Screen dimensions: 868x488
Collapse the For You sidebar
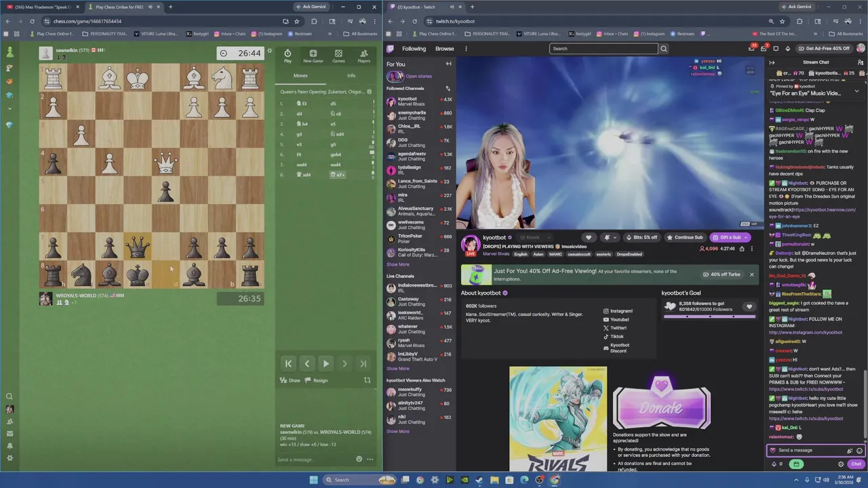(448, 64)
